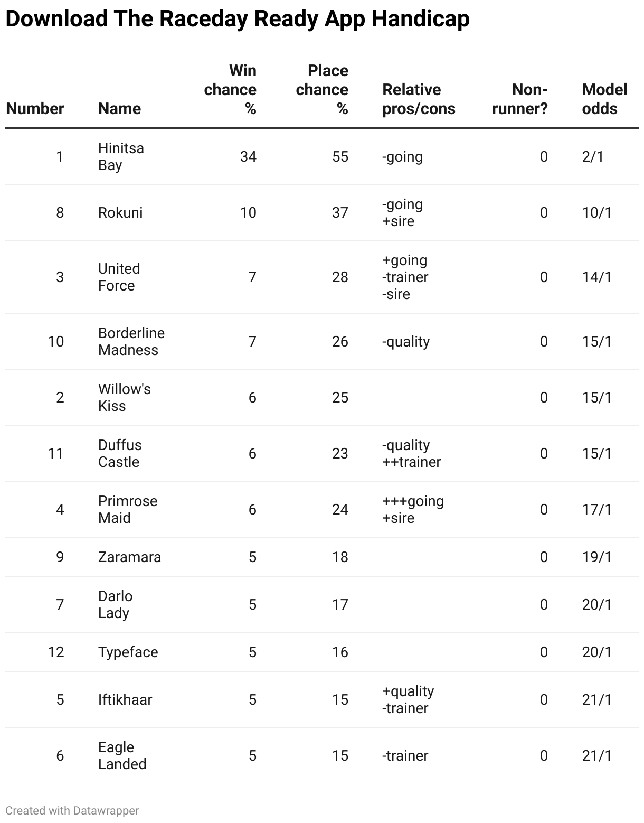644x823 pixels.
Task: Select Primrose Maid +++going note
Action: (x=413, y=501)
